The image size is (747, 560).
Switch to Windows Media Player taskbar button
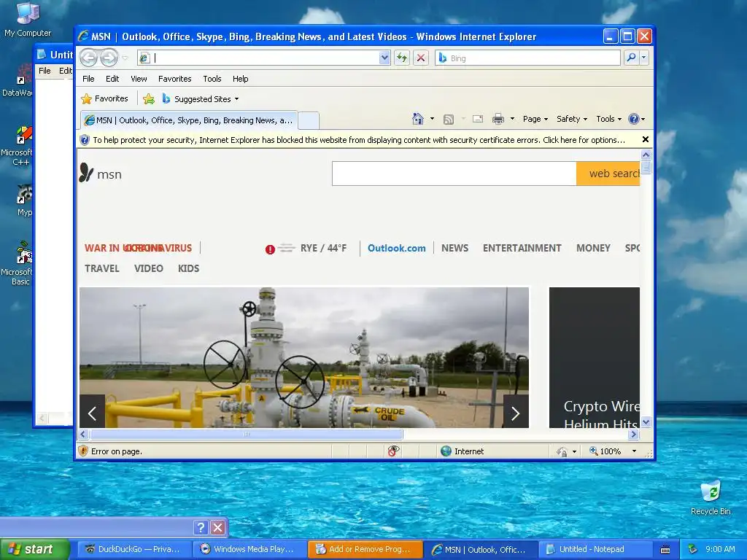(x=250, y=549)
